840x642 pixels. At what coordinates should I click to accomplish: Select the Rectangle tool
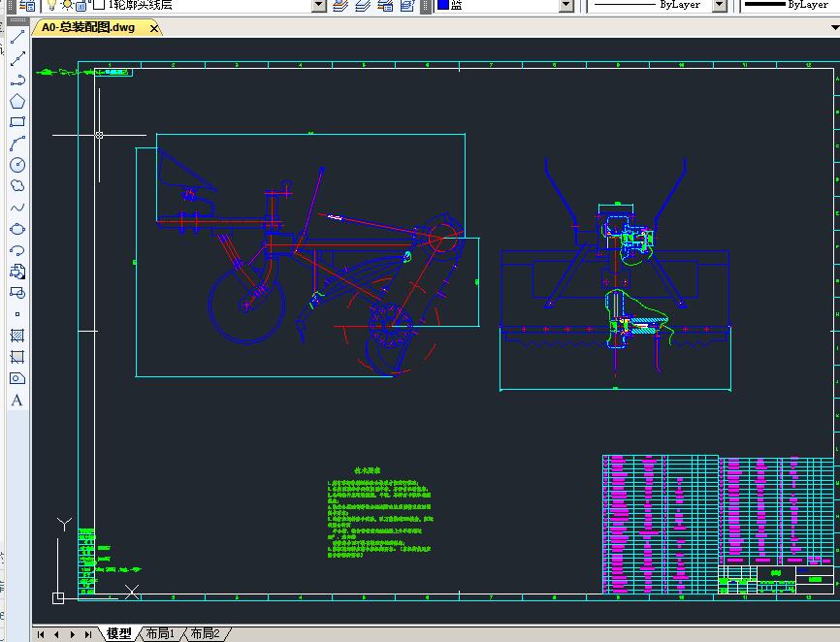tap(16, 122)
